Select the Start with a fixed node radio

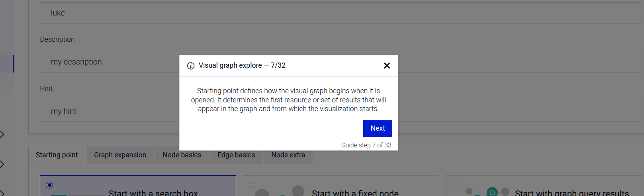(x=253, y=185)
